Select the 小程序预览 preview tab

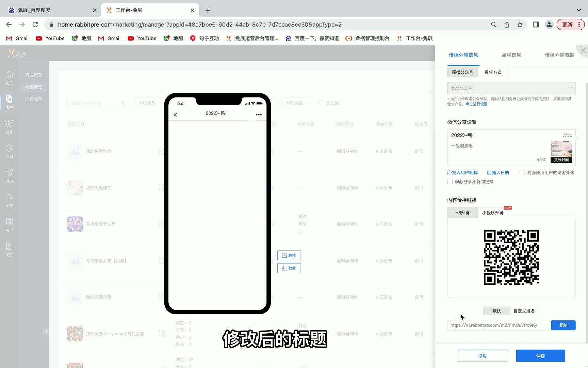(x=493, y=212)
